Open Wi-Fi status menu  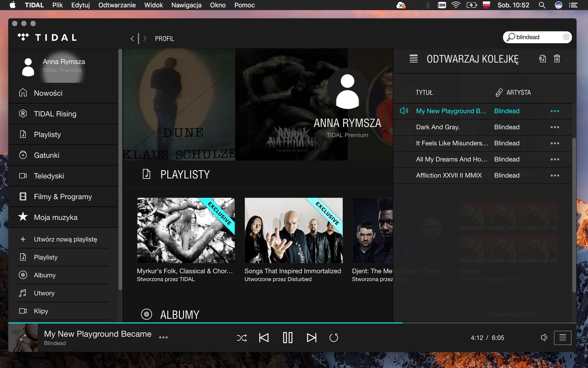point(456,5)
